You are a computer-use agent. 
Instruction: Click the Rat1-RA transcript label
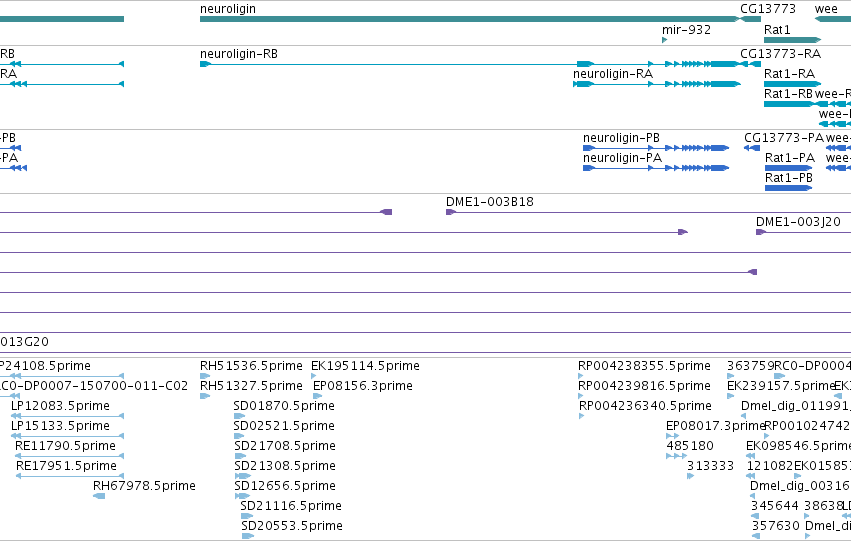pos(789,74)
